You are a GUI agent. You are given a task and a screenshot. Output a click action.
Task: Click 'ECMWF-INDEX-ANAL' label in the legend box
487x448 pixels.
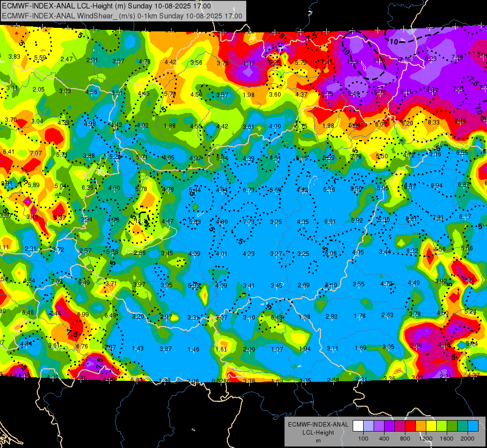tap(318, 425)
